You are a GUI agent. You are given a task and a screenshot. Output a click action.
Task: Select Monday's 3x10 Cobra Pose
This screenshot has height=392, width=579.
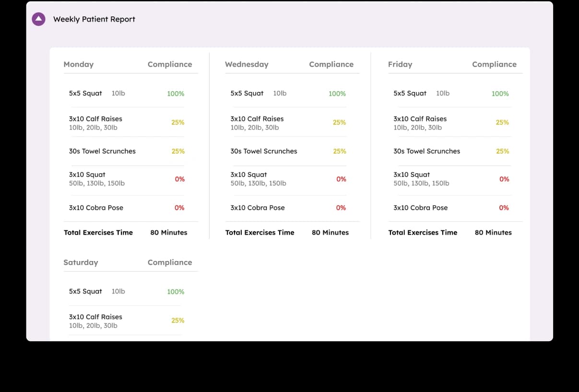point(96,208)
